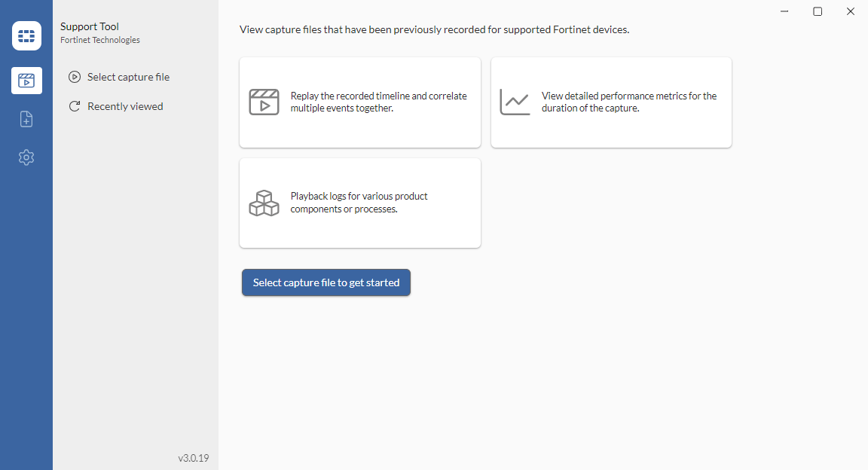Click the playback logs card text

(x=359, y=203)
